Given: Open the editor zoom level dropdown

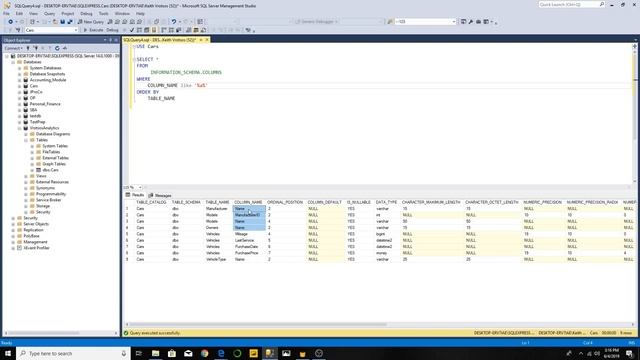Looking at the screenshot, I should 140,188.
